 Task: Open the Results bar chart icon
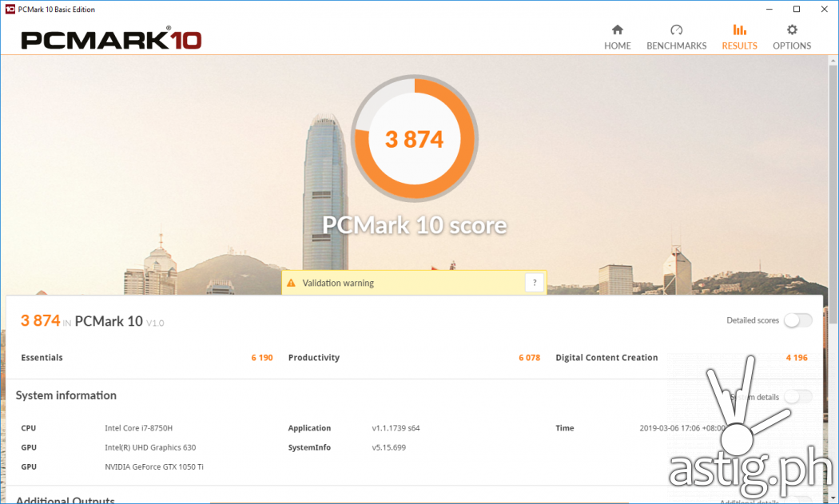click(x=739, y=30)
